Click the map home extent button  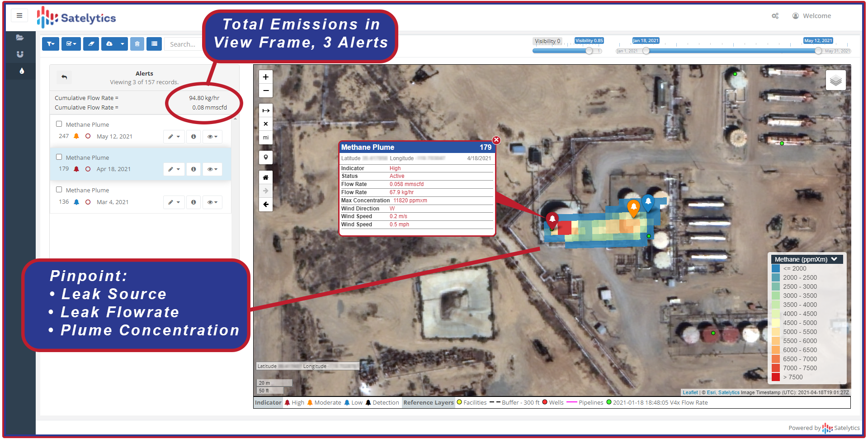tap(266, 177)
